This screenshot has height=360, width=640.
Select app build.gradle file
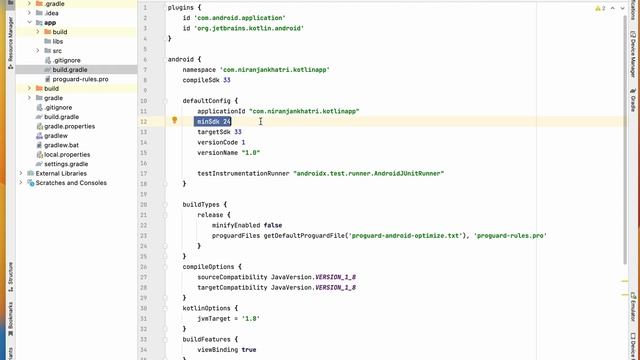click(70, 70)
